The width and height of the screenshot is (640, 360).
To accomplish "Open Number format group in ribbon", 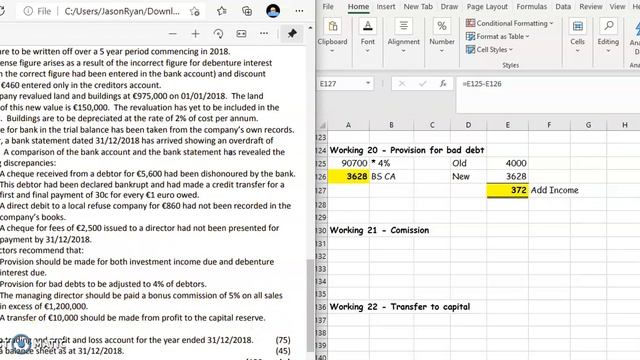I will tap(442, 36).
